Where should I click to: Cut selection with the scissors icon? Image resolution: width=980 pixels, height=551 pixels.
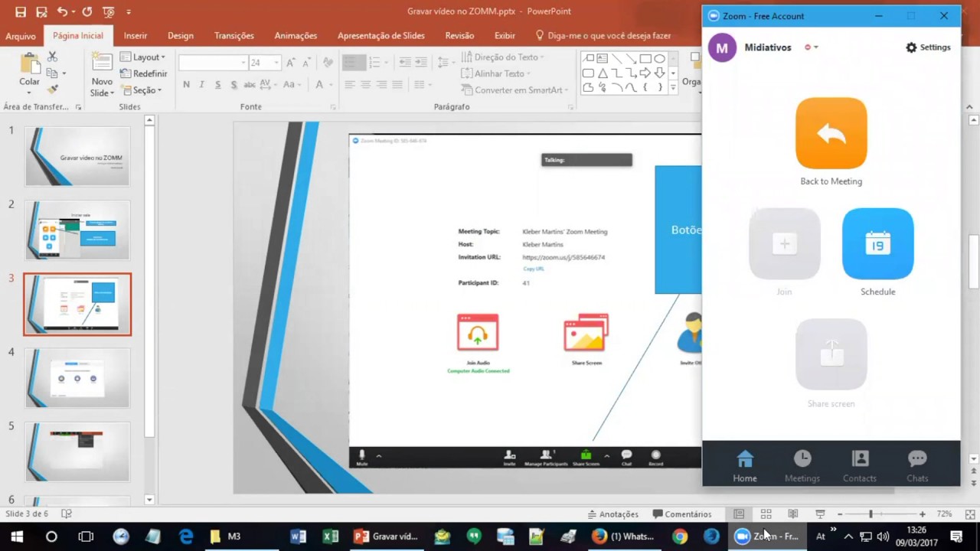click(52, 57)
